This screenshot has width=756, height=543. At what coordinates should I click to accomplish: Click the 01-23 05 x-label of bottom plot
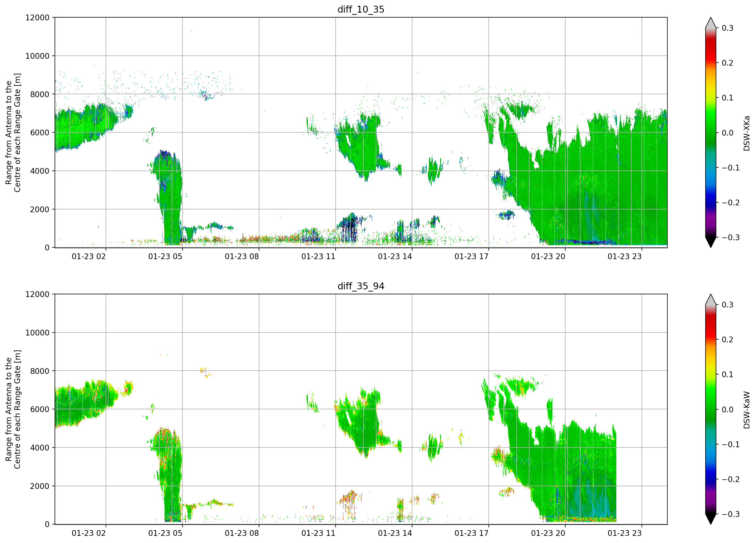click(165, 533)
